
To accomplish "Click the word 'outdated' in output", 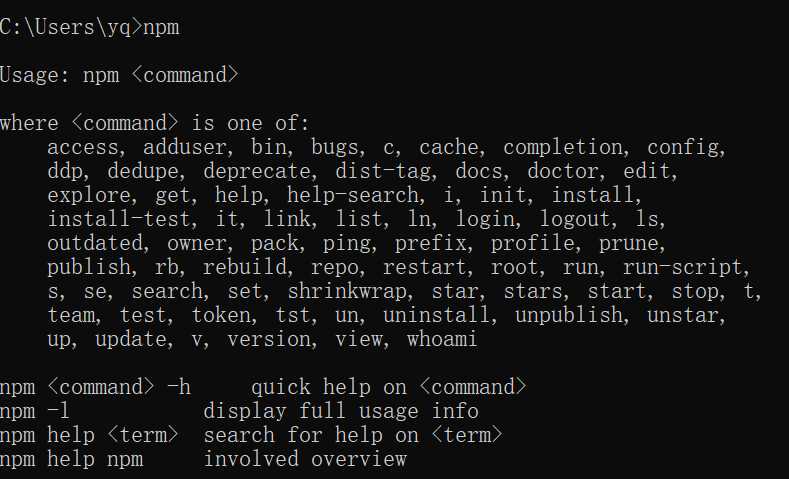I will pyautogui.click(x=95, y=244).
